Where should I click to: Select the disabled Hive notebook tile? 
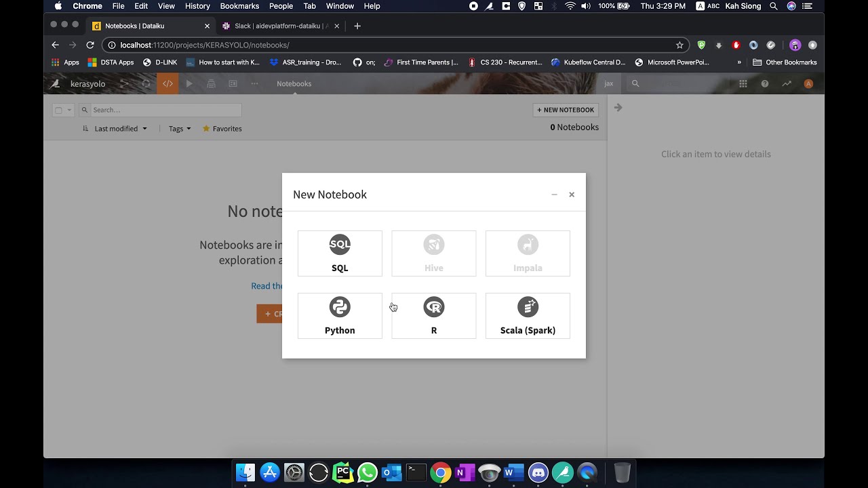(434, 253)
